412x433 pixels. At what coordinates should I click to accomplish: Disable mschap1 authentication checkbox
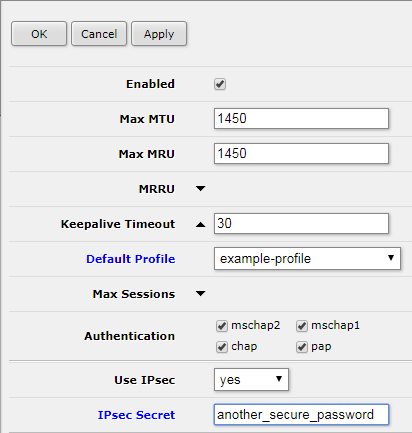(302, 326)
